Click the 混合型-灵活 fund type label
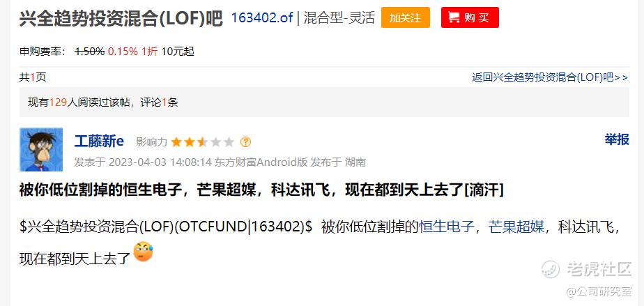This screenshot has height=306, width=644. click(339, 17)
